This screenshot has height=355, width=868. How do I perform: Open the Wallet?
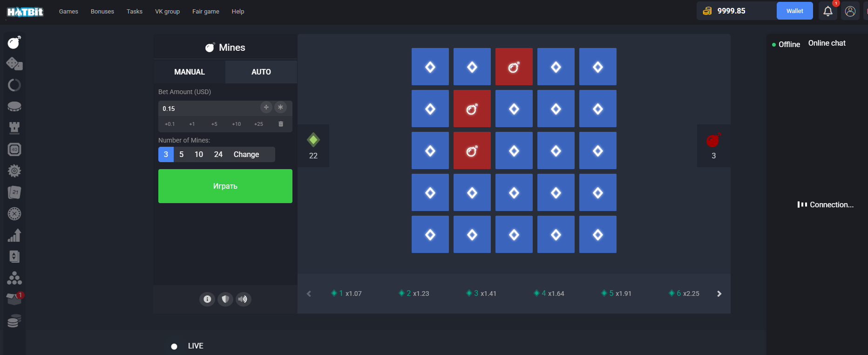(x=794, y=11)
